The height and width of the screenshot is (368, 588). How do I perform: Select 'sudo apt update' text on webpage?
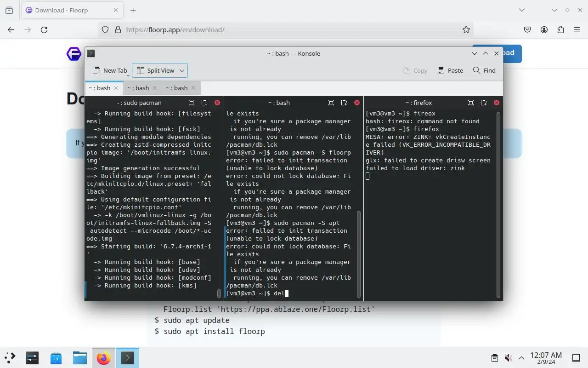[196, 320]
